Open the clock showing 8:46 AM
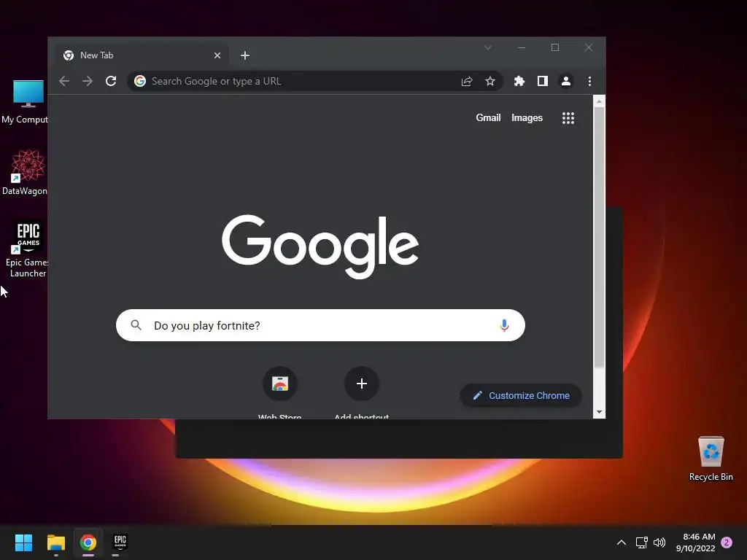Viewport: 747px width, 560px height. [x=695, y=542]
